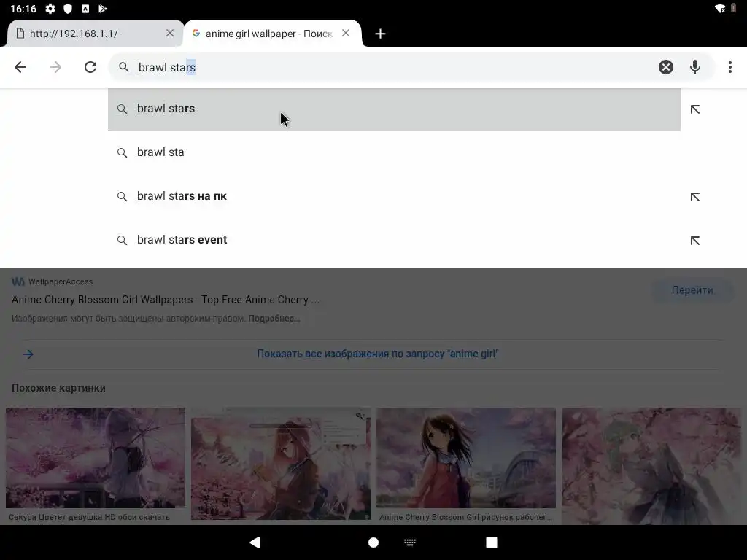Viewport: 747px width, 560px height.
Task: Choose the 'brawl stars на пк' suggestion
Action: (394, 196)
